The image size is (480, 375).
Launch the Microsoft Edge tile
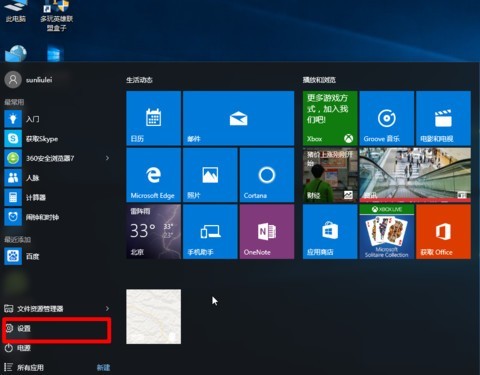click(x=153, y=175)
